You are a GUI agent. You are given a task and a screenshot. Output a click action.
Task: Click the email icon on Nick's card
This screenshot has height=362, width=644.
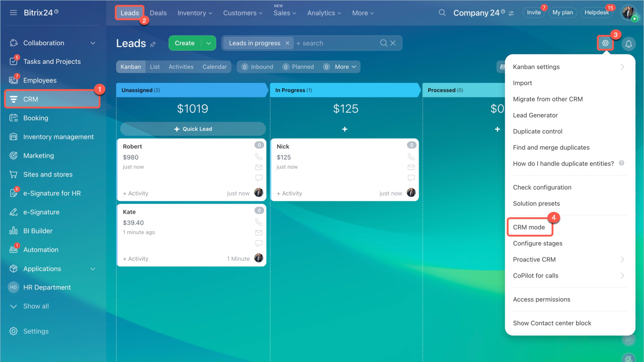pyautogui.click(x=411, y=167)
